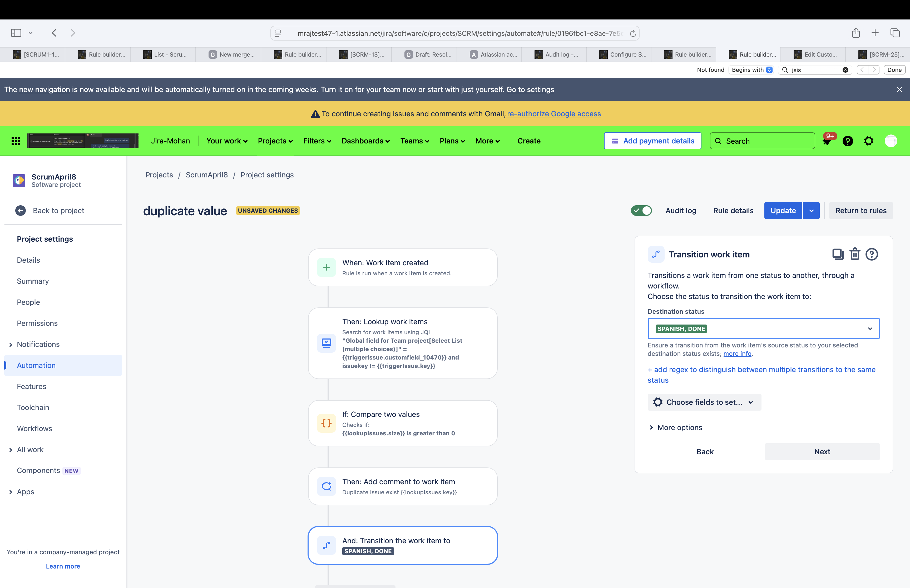Expand Apps in sidebar
910x588 pixels.
[x=11, y=492]
